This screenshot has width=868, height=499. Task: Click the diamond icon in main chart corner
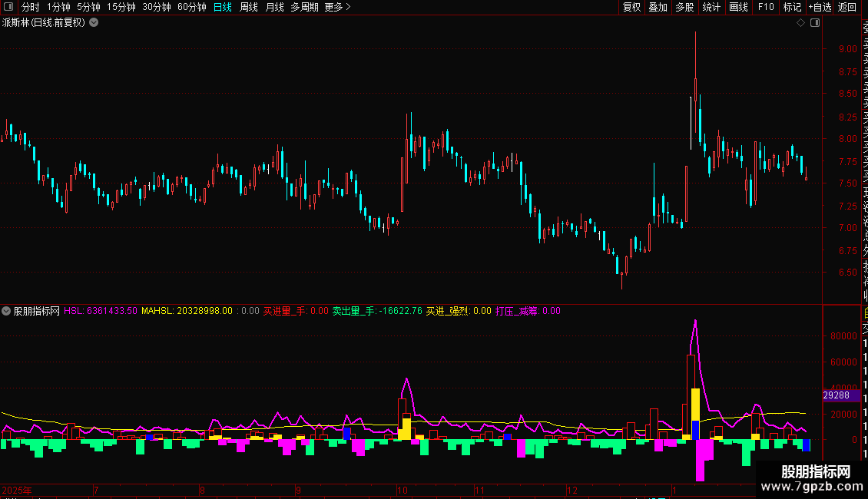tap(800, 23)
